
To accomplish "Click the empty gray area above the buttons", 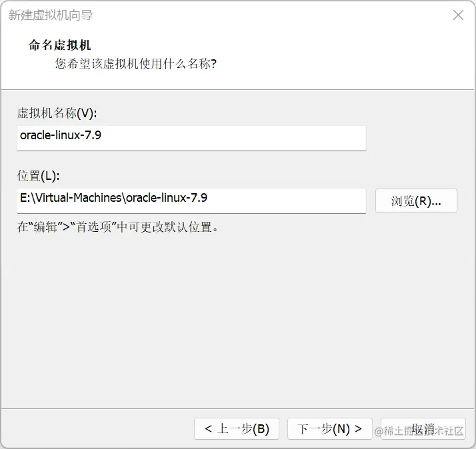I will (237, 320).
